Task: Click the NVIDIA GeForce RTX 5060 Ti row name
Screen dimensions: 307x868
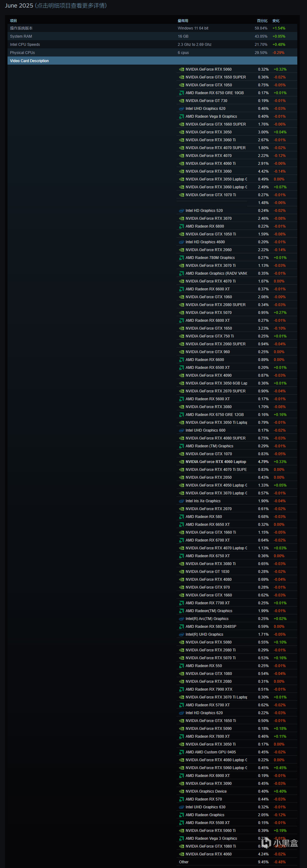Action: 210,831
